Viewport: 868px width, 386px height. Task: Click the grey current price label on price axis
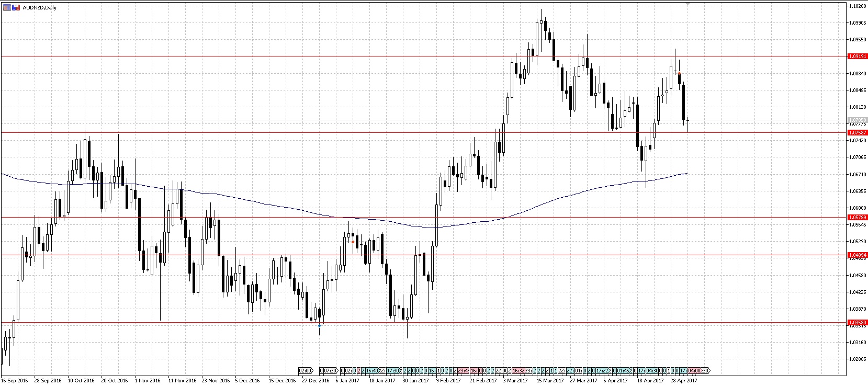tap(857, 120)
